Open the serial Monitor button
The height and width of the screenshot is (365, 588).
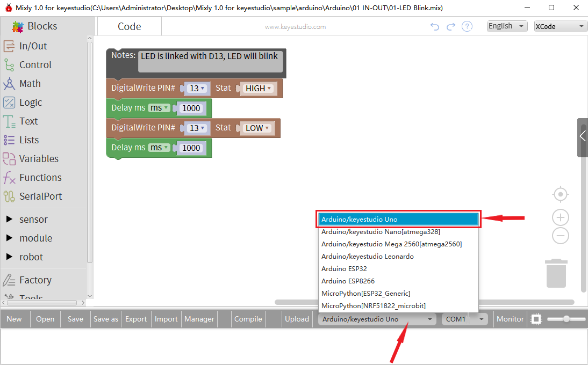(x=510, y=319)
